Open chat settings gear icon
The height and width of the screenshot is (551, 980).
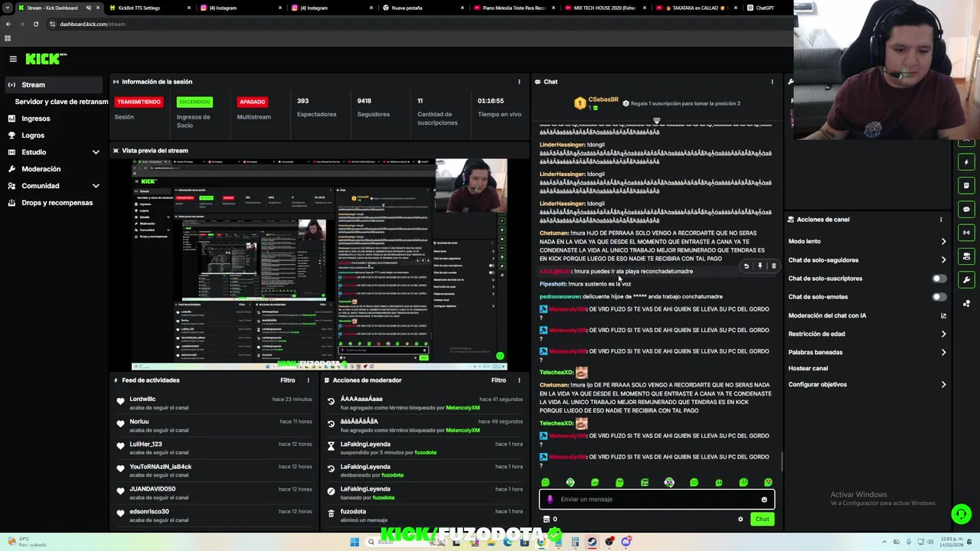tap(740, 520)
